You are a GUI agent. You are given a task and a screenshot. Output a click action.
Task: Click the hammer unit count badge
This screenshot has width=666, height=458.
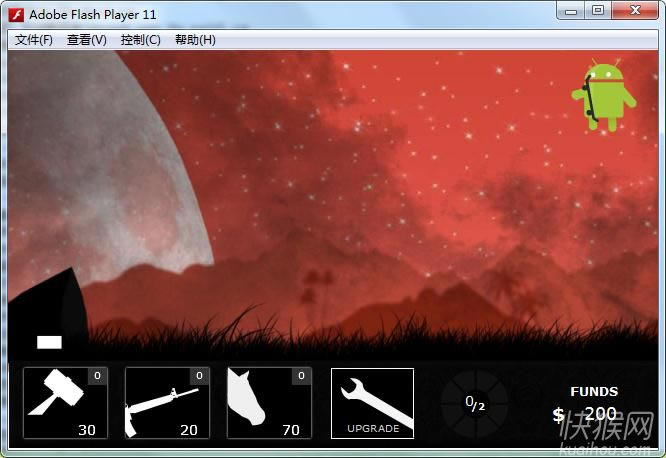97,376
